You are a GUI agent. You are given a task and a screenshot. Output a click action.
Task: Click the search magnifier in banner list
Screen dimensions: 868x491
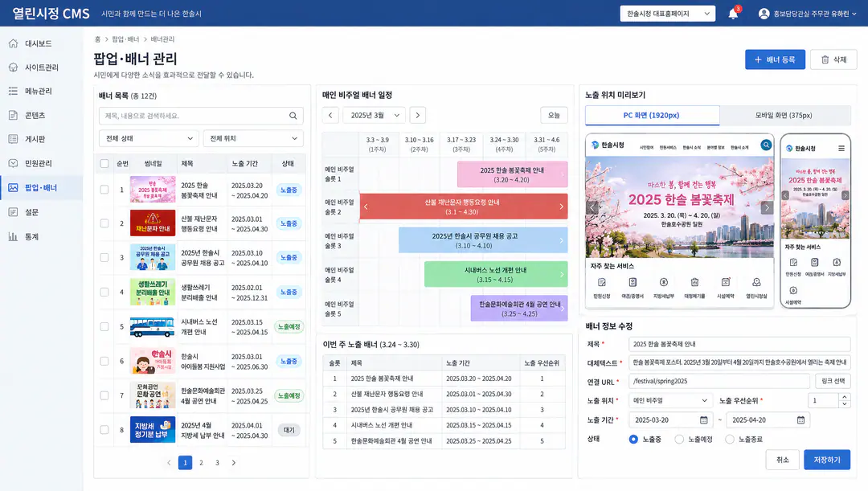tap(293, 116)
